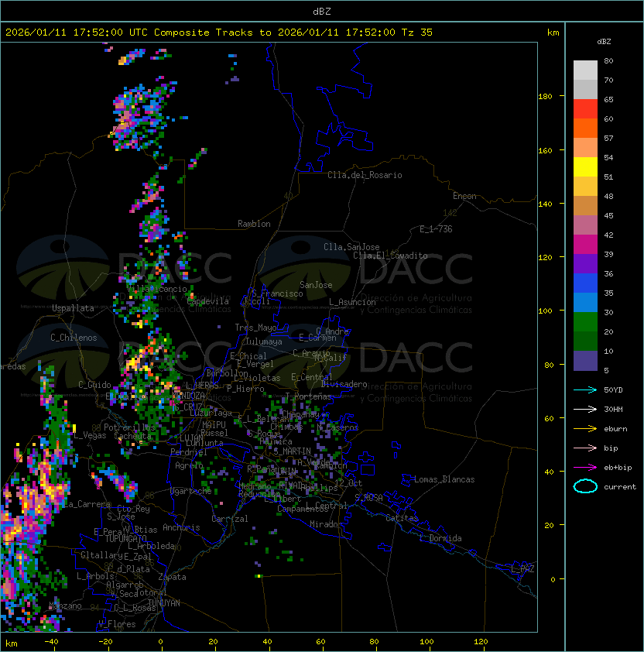The height and width of the screenshot is (652, 644).
Task: Click the Lomas_Blancas map label
Action: [444, 479]
